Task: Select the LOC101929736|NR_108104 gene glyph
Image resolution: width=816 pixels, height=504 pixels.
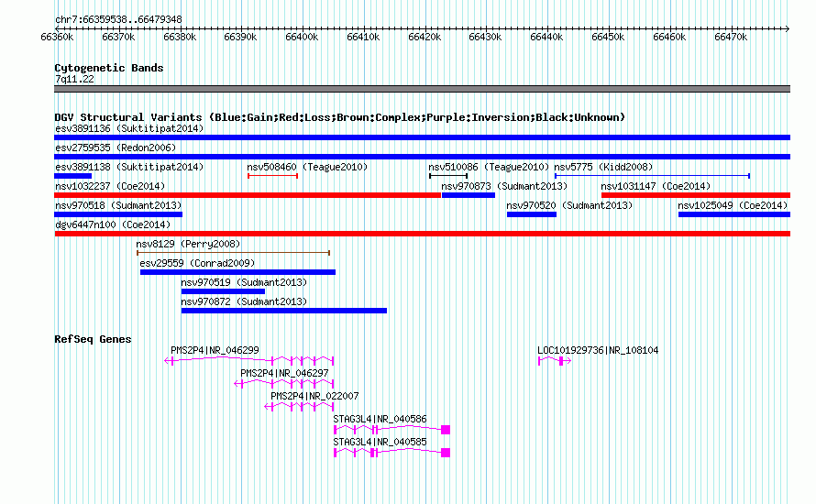Action: [555, 361]
